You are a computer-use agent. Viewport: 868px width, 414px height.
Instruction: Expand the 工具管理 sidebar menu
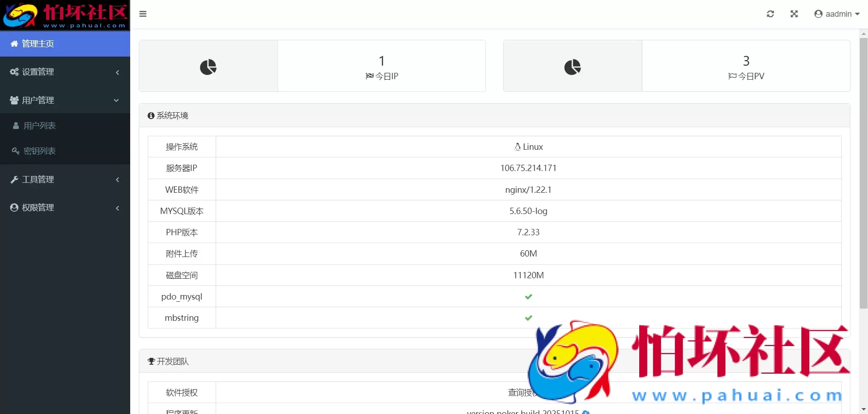tap(65, 180)
